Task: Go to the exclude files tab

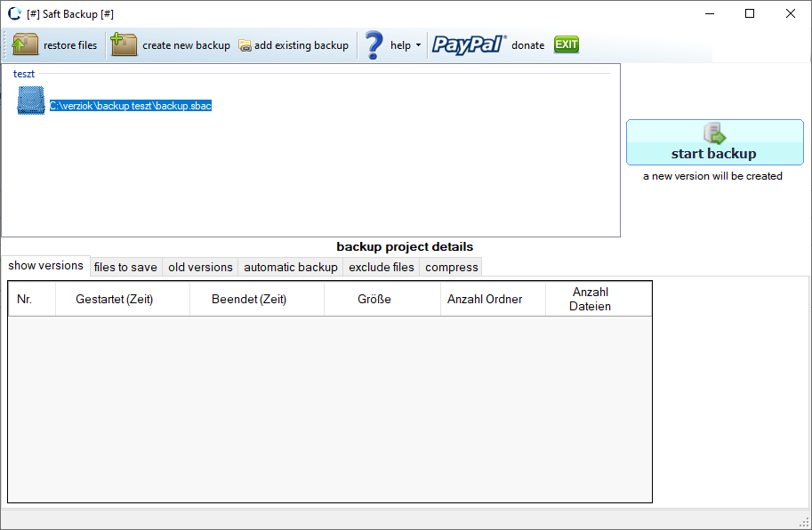Action: (381, 267)
